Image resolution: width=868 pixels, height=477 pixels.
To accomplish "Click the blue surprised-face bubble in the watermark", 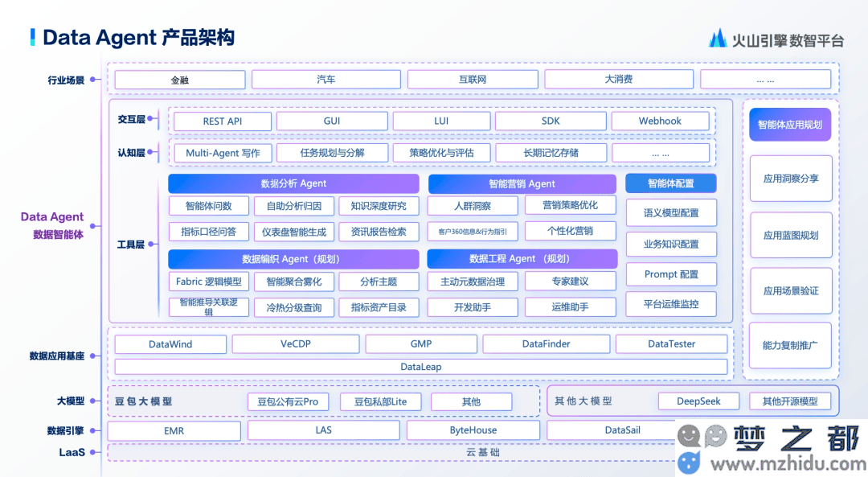I will [688, 463].
